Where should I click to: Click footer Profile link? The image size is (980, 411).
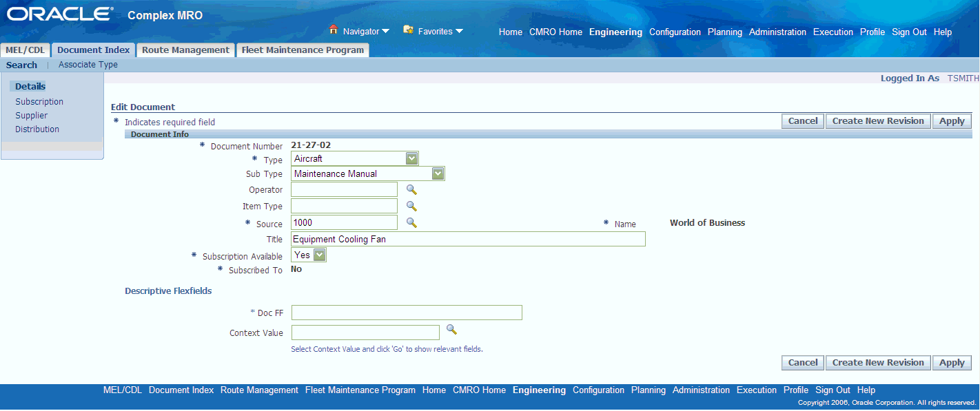point(796,390)
